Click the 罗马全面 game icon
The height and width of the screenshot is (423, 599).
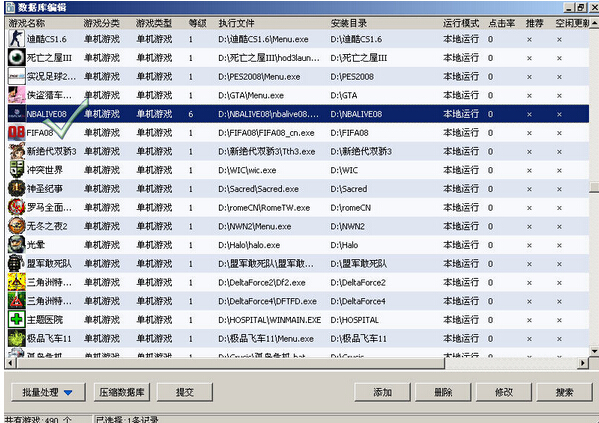(16, 207)
